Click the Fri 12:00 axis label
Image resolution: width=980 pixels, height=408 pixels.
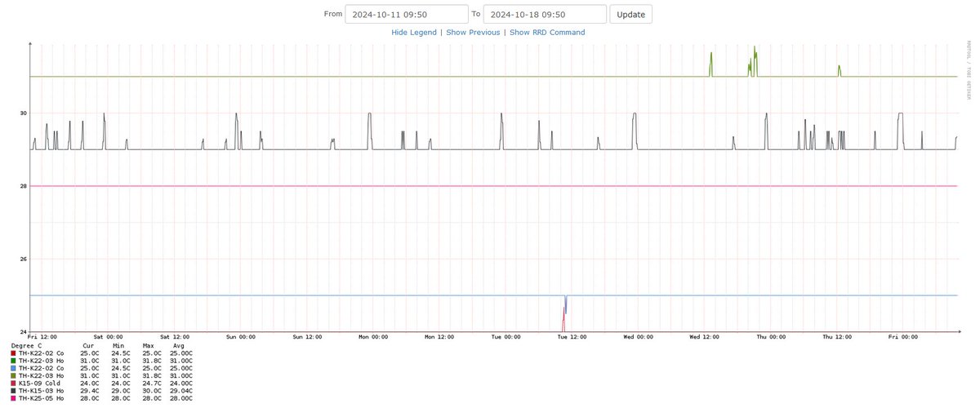42,336
